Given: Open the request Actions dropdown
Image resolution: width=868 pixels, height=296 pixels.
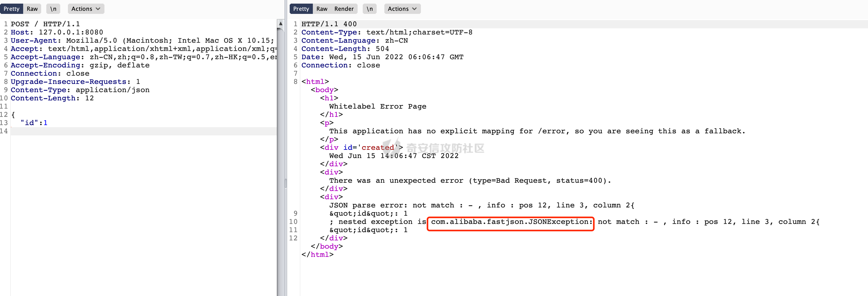Looking at the screenshot, I should click(x=86, y=9).
